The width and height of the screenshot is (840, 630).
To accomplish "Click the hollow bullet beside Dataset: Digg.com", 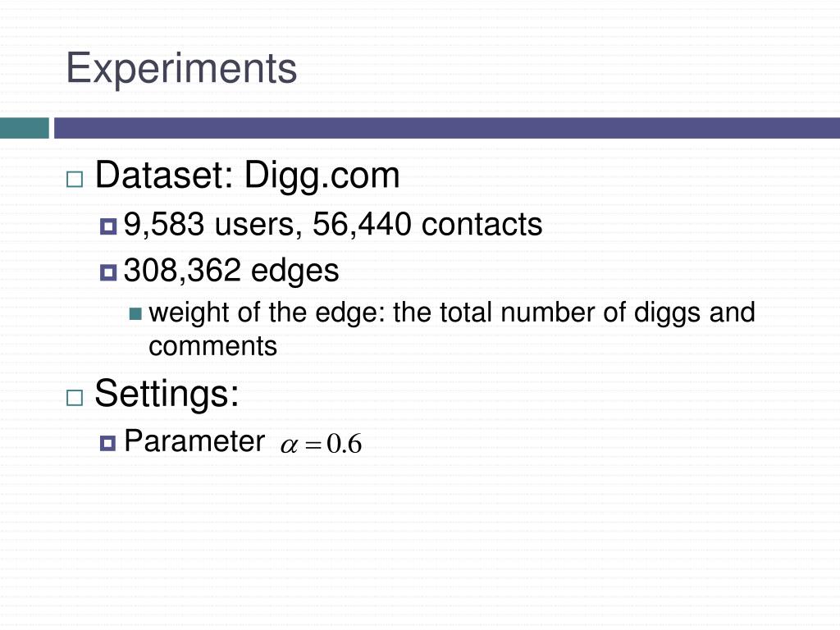I will [75, 180].
